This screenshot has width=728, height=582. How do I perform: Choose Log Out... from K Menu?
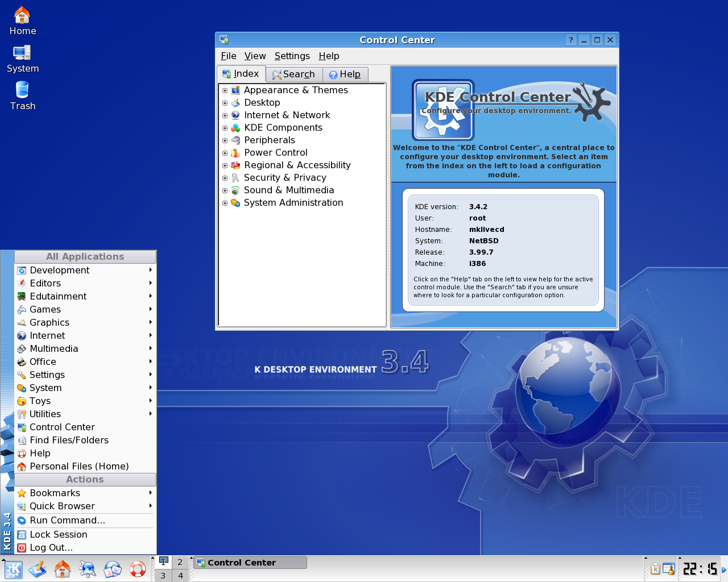click(85, 547)
